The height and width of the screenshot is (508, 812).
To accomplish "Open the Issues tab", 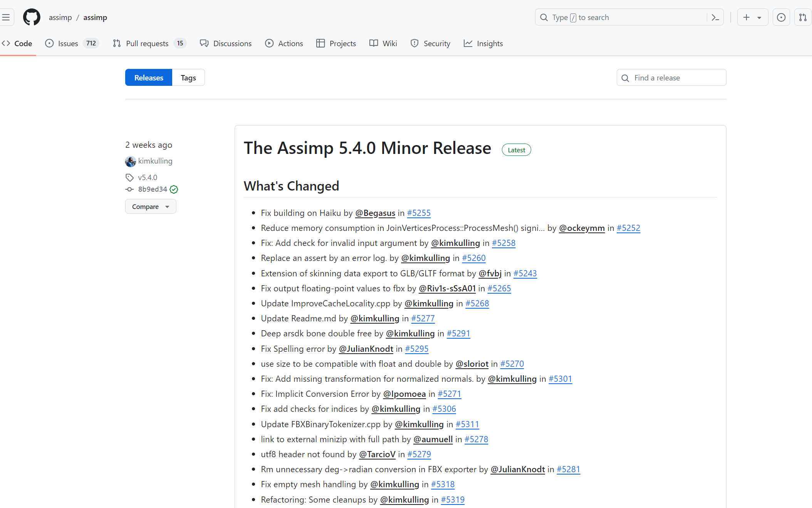I will click(x=72, y=43).
